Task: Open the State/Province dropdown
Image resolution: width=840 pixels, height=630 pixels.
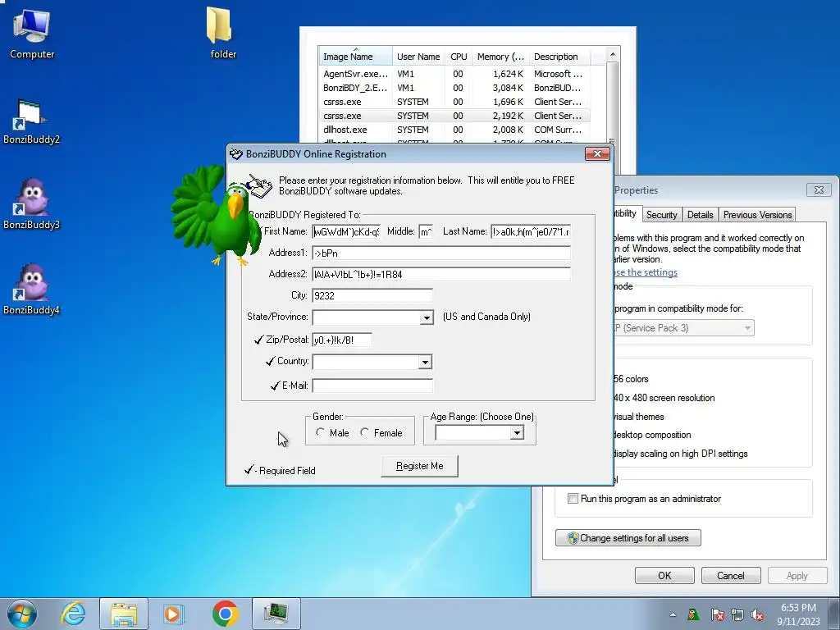Action: (x=427, y=317)
